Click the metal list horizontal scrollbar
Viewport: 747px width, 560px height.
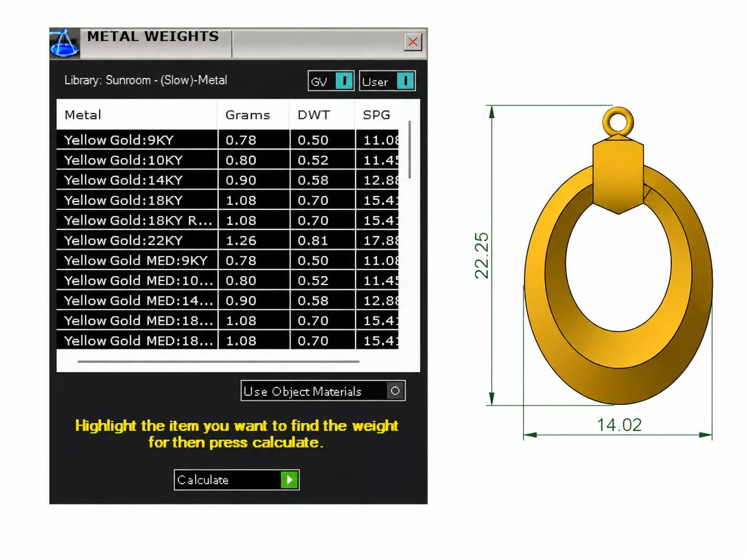(x=218, y=361)
